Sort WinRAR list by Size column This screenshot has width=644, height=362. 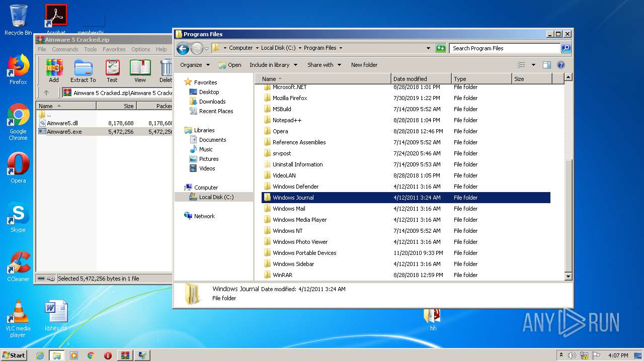[116, 106]
